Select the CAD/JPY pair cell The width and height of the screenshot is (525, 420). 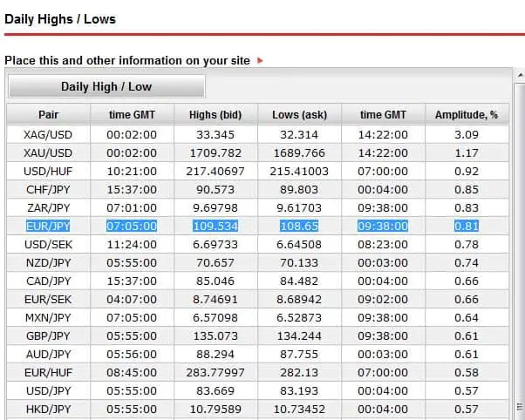click(x=48, y=281)
